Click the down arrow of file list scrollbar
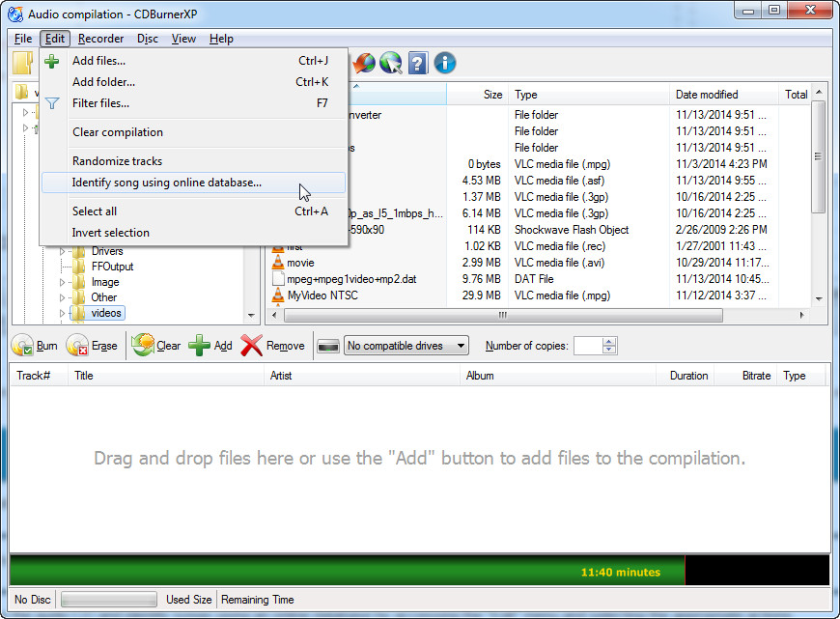The height and width of the screenshot is (619, 840). click(819, 298)
